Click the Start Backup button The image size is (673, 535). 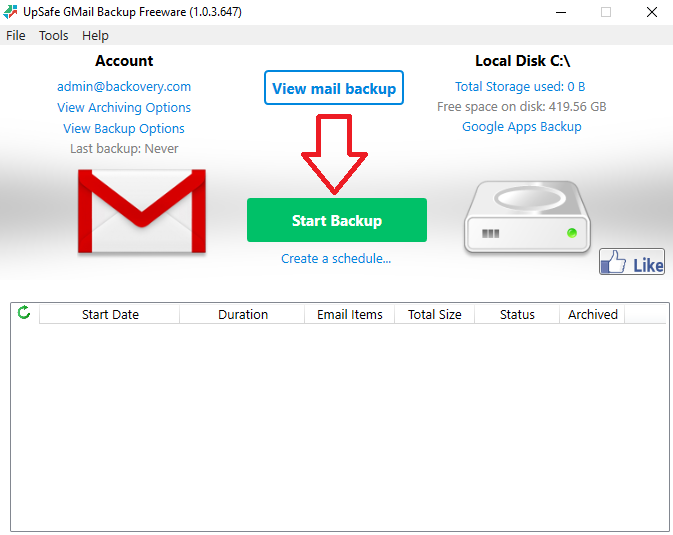tap(337, 220)
